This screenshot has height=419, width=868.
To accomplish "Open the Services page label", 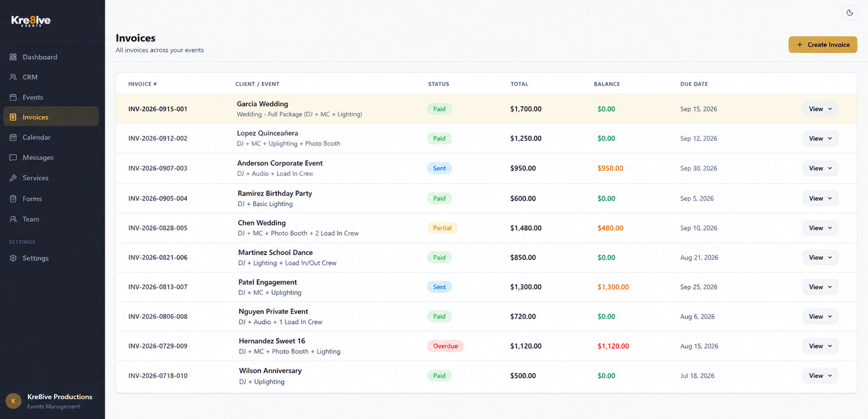I will pyautogui.click(x=36, y=178).
